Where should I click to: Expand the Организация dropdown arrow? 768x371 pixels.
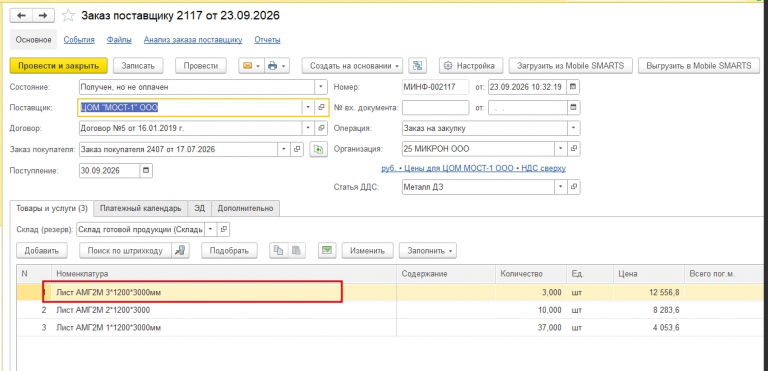click(561, 148)
